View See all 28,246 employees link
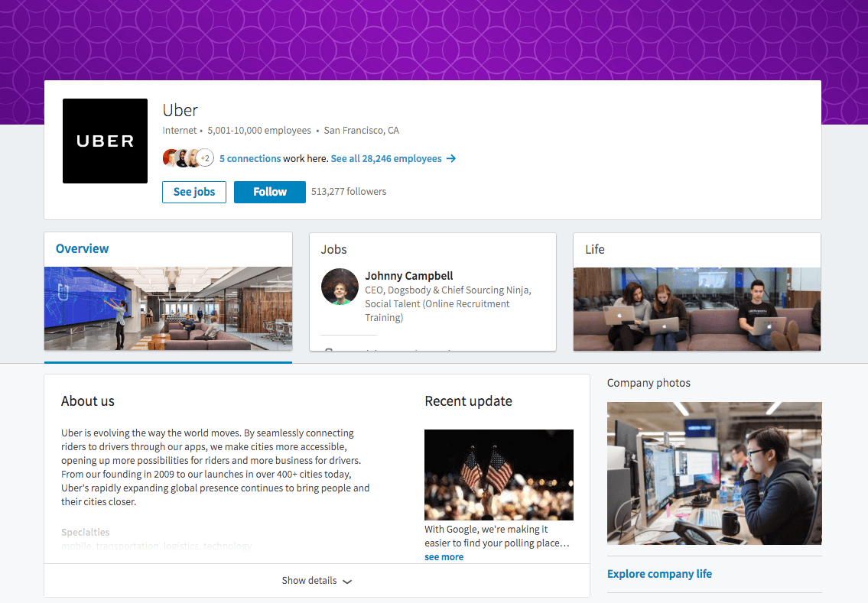 [386, 159]
